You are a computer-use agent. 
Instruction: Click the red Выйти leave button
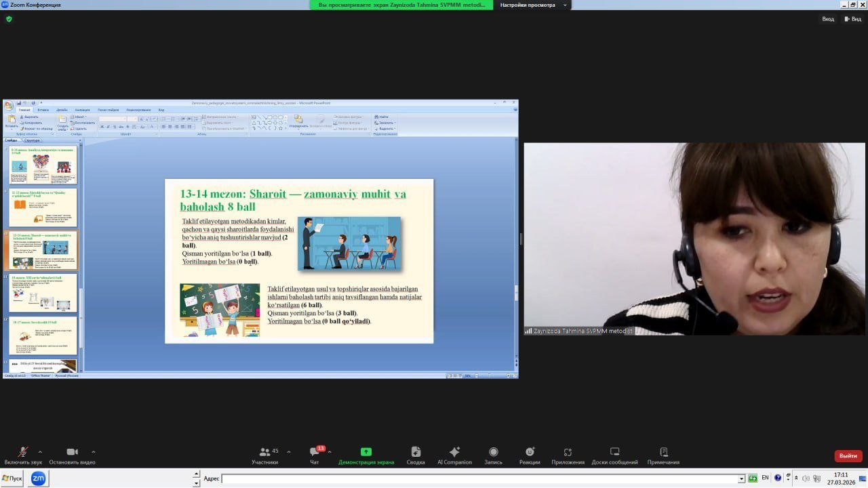(848, 455)
